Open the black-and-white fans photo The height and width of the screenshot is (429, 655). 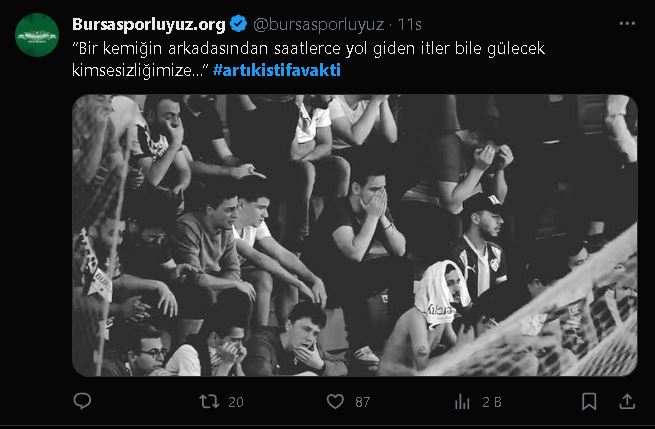(355, 235)
